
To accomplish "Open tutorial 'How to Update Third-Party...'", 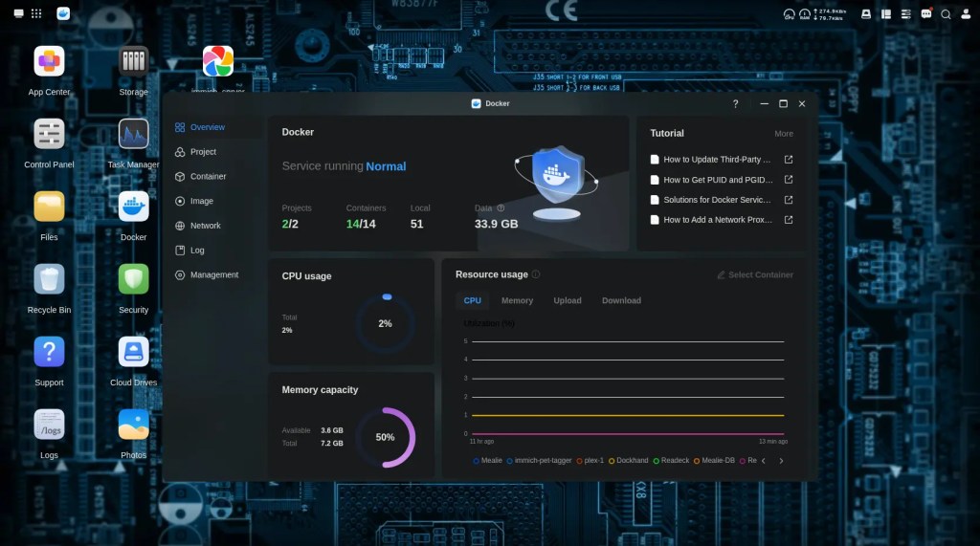I will click(717, 160).
